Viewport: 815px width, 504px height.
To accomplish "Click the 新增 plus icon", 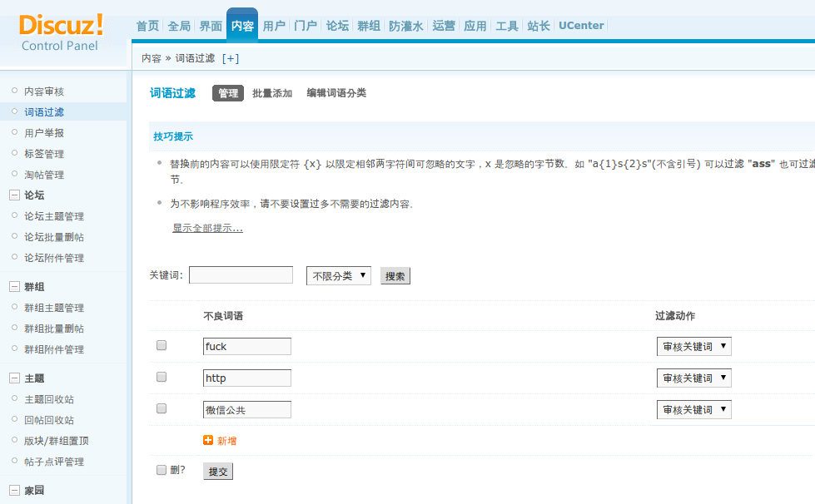I will point(207,438).
